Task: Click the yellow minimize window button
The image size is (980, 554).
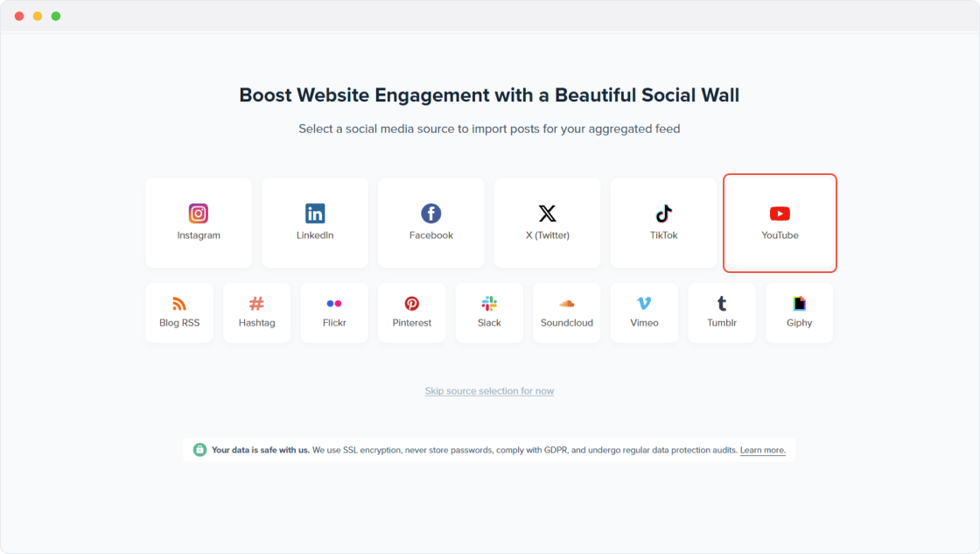Action: 38,17
